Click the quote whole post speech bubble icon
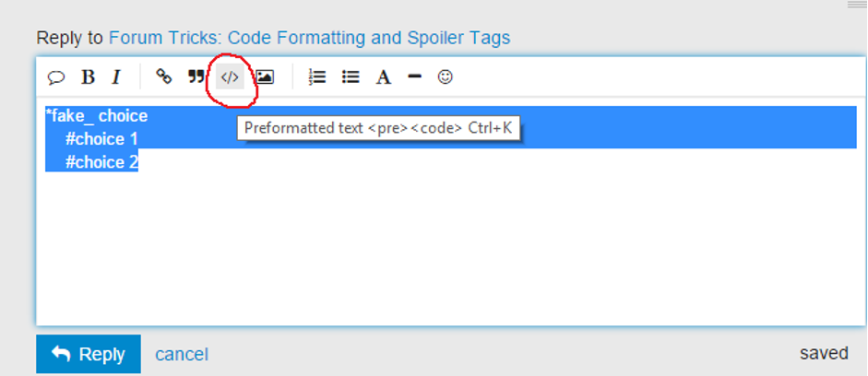This screenshot has width=868, height=376. 56,77
